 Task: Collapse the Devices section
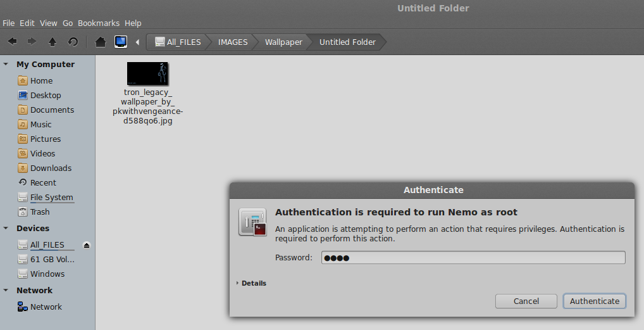tap(6, 229)
